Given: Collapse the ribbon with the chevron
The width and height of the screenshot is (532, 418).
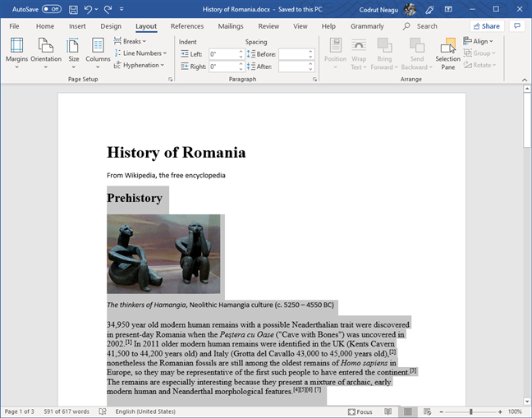Looking at the screenshot, I should pyautogui.click(x=525, y=80).
